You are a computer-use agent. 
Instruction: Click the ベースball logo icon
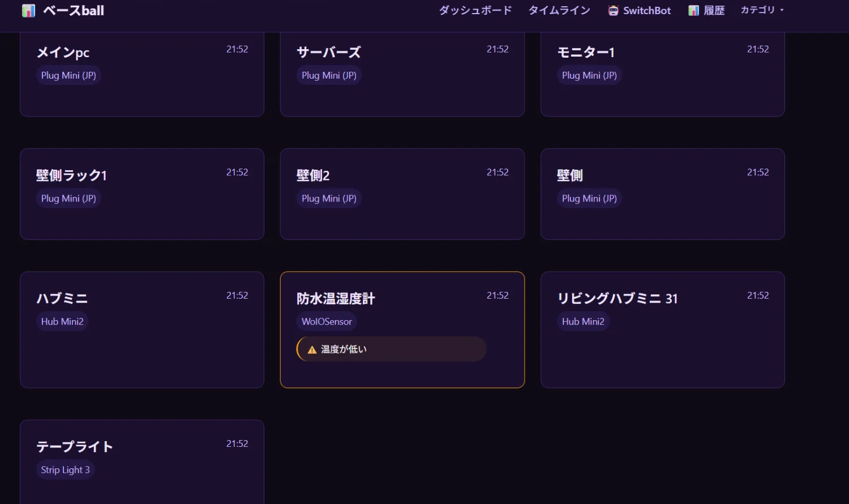click(28, 11)
